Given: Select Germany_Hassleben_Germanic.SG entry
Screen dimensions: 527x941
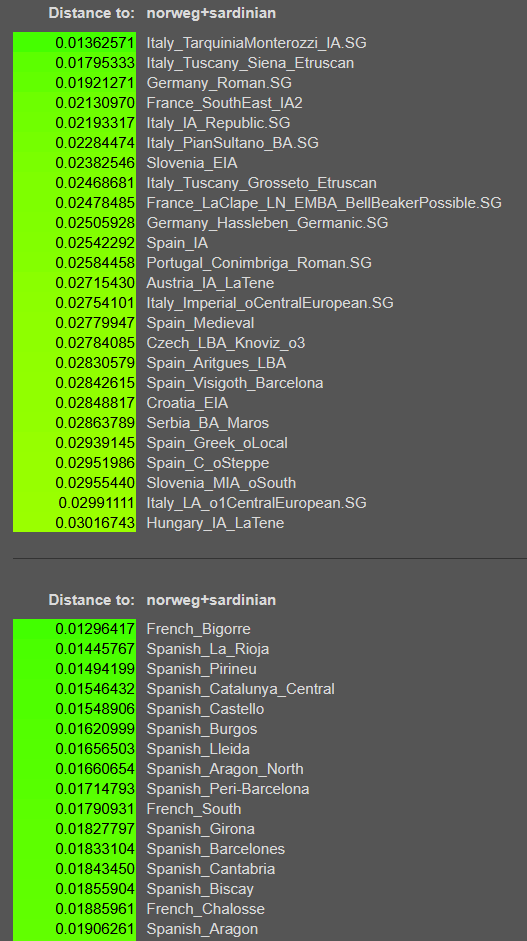Looking at the screenshot, I should point(267,223).
